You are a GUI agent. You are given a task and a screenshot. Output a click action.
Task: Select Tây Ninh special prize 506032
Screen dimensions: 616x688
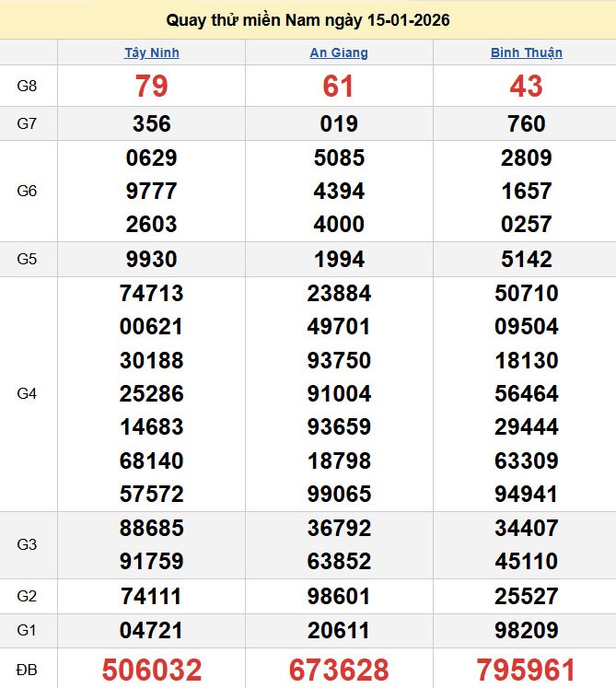point(152,670)
